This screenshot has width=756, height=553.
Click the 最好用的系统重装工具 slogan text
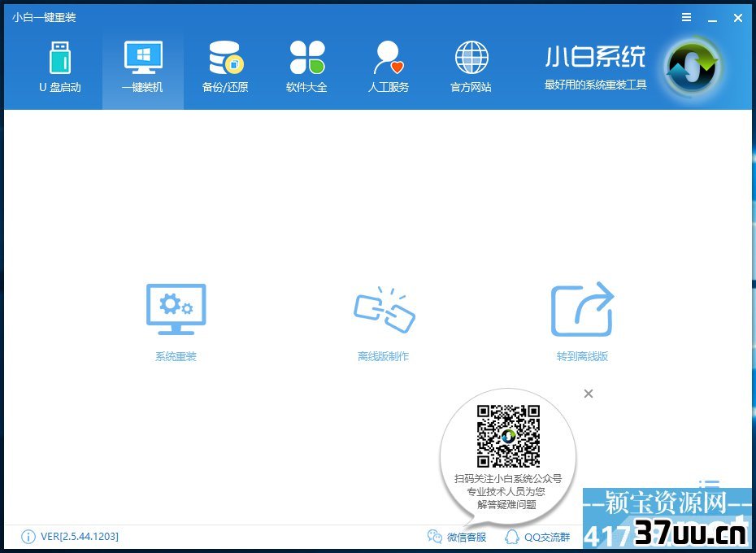click(595, 85)
